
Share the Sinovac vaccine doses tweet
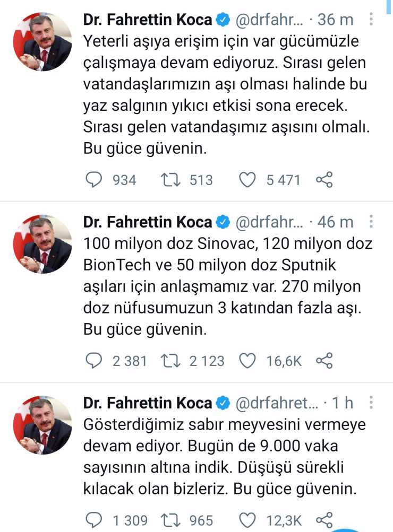coord(324,361)
